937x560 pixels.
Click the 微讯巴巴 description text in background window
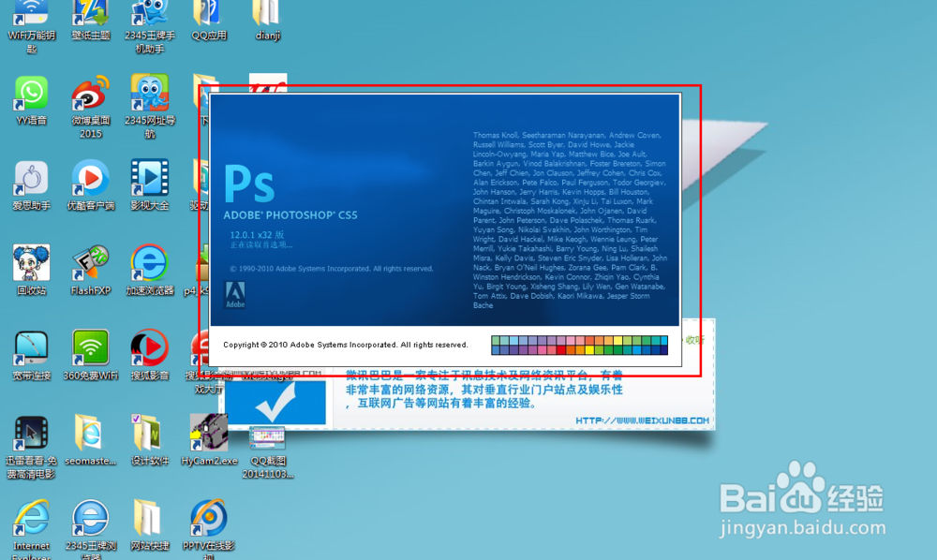(x=484, y=390)
